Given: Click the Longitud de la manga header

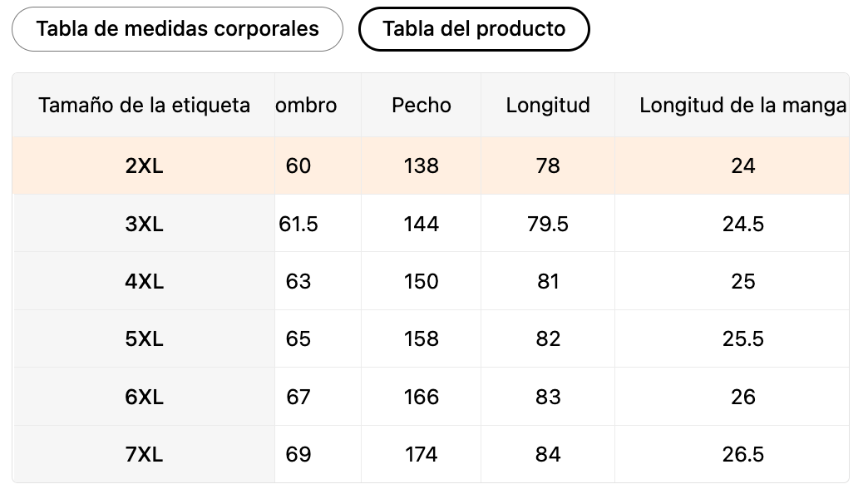Looking at the screenshot, I should (x=742, y=106).
